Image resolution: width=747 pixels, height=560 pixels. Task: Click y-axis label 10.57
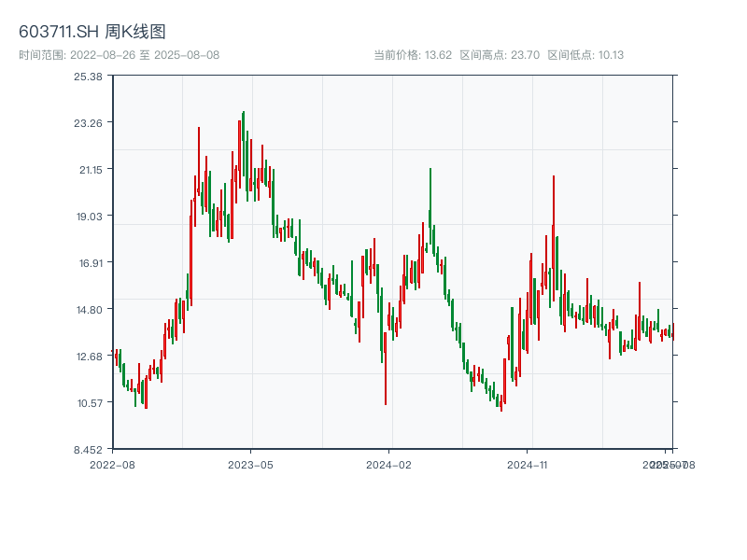click(90, 403)
